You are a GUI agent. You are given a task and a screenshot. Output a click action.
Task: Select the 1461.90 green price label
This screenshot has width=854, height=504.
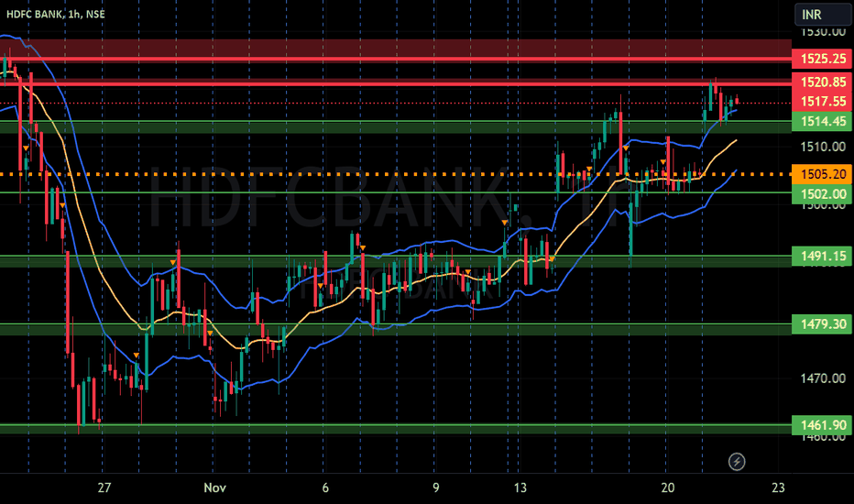click(822, 424)
